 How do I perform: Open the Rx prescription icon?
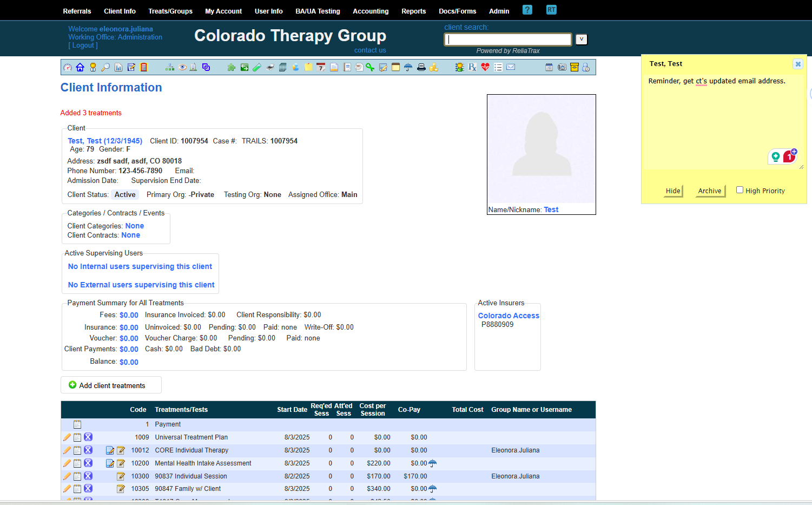pos(472,67)
